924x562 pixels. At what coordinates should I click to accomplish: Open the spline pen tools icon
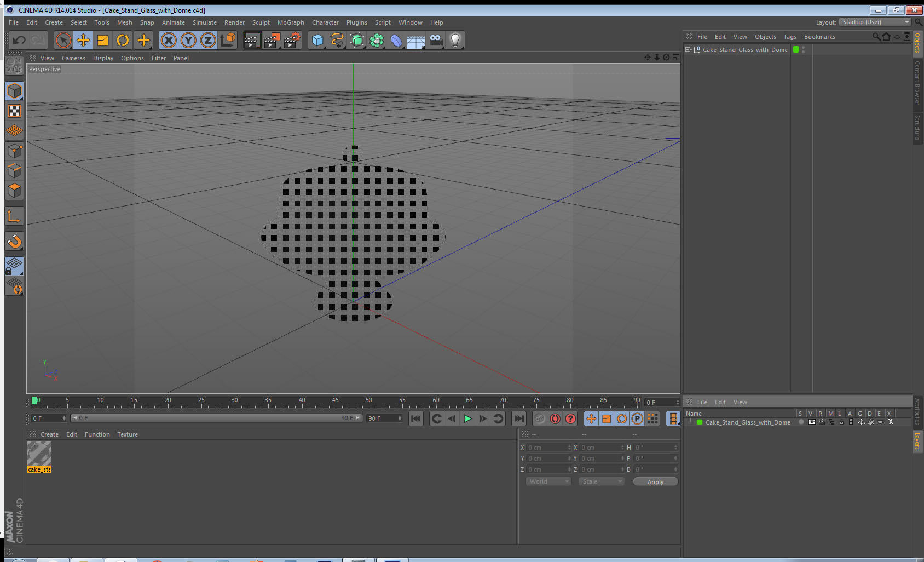pyautogui.click(x=337, y=40)
